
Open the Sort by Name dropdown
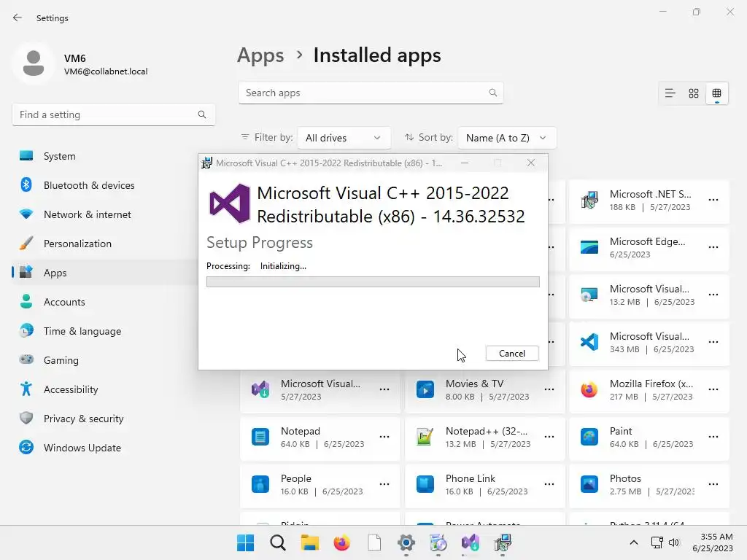point(507,138)
